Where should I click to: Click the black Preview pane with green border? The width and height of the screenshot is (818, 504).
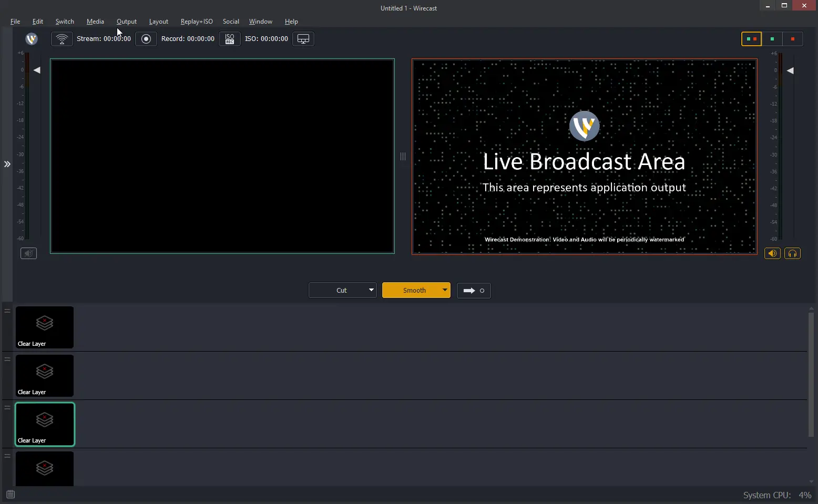[x=222, y=156]
